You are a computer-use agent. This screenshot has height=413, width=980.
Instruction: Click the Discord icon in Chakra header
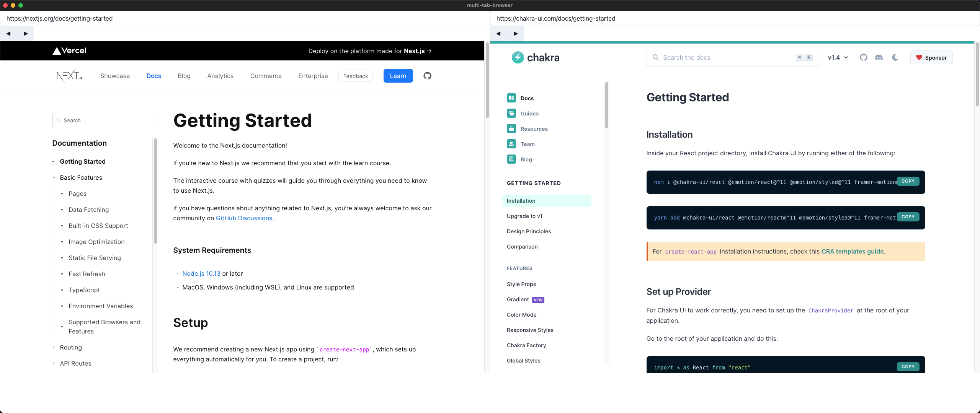(x=879, y=57)
